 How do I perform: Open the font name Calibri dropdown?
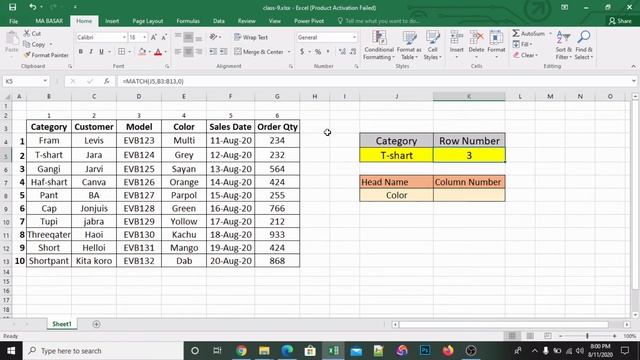[x=124, y=37]
